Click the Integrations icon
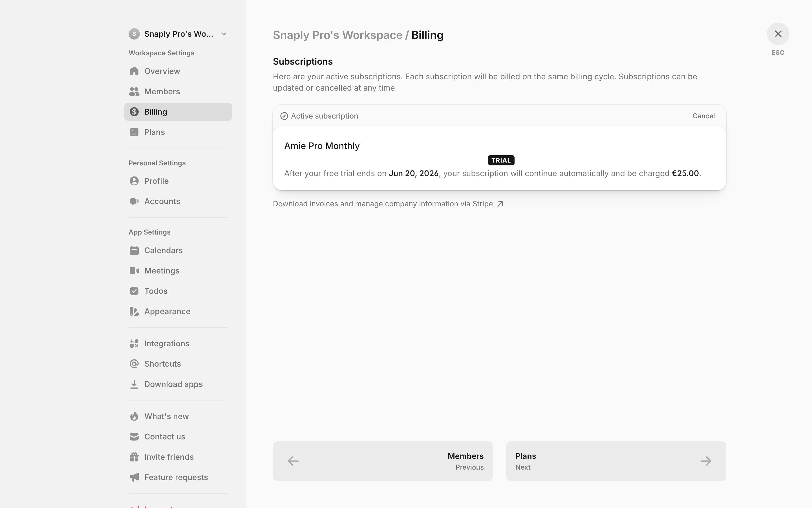The width and height of the screenshot is (812, 508). (134, 343)
